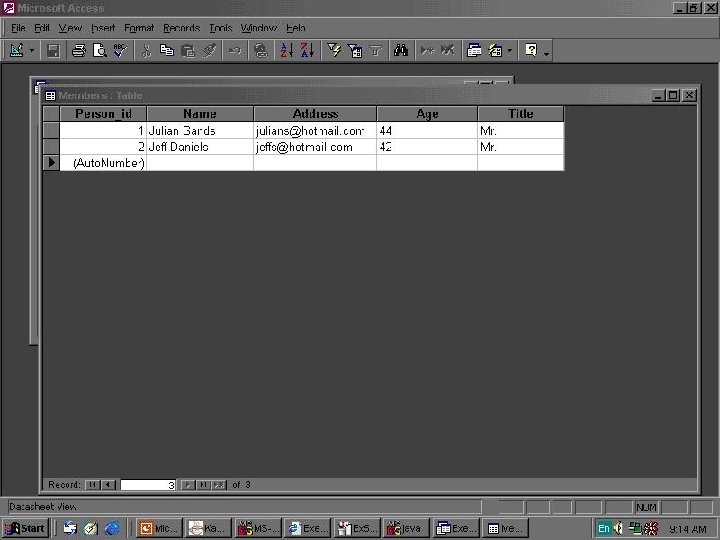Select the Jeff Daniels row selector
The height and width of the screenshot is (540, 720).
point(51,146)
